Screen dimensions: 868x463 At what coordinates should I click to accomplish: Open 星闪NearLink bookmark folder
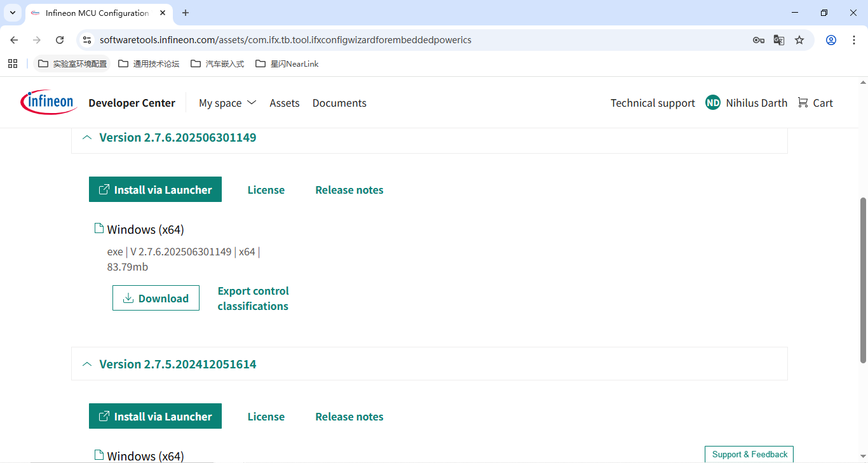287,64
